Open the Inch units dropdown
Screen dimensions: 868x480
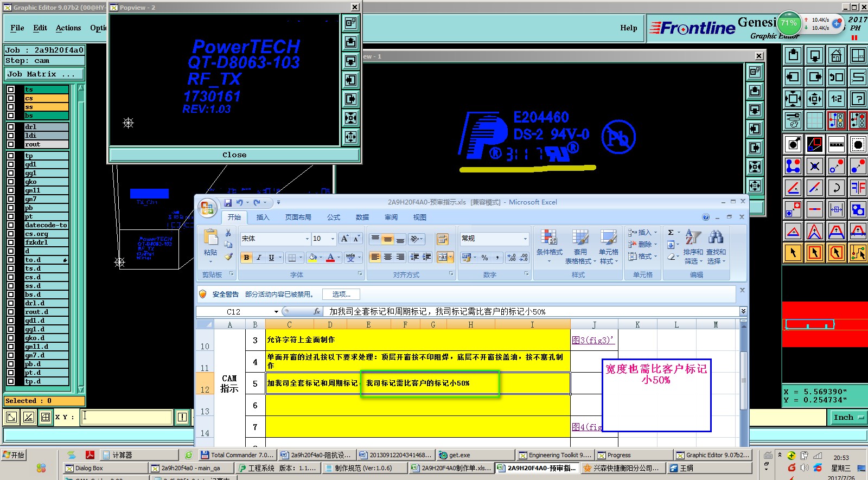coord(848,417)
